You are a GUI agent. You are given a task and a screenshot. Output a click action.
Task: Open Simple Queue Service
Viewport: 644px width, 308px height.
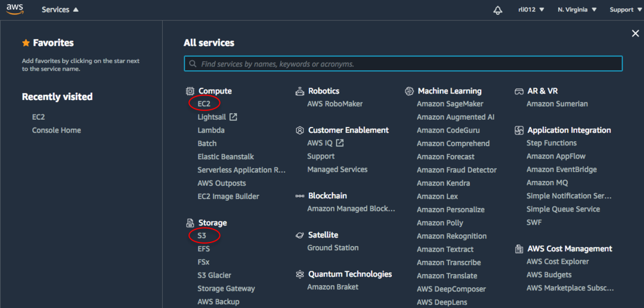click(563, 209)
